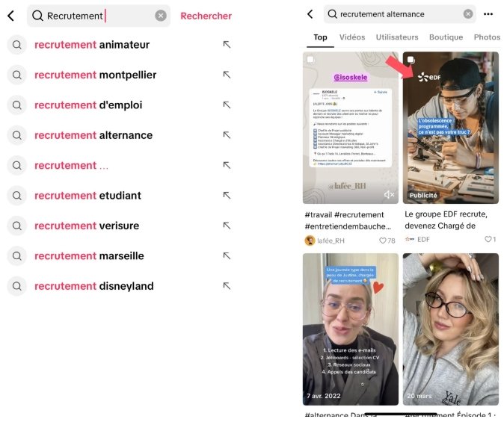Open the lafée_RH profile avatar
Viewport: 504px width, 422px height.
310,241
